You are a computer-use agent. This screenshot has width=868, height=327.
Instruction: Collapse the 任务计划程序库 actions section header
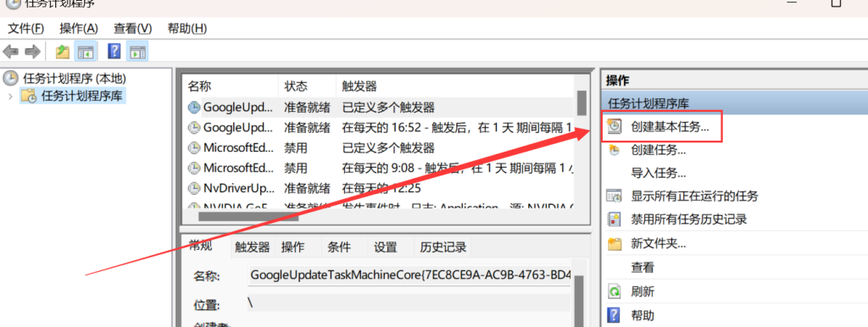click(x=734, y=103)
